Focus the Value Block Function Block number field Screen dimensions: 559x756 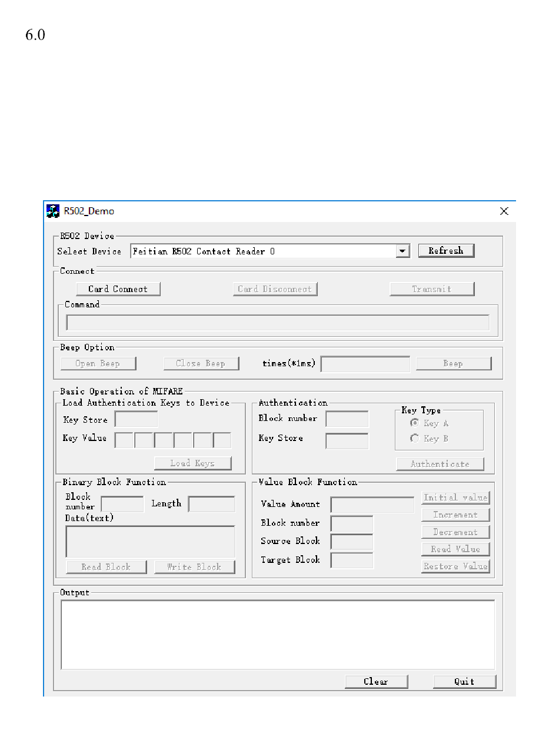(352, 523)
